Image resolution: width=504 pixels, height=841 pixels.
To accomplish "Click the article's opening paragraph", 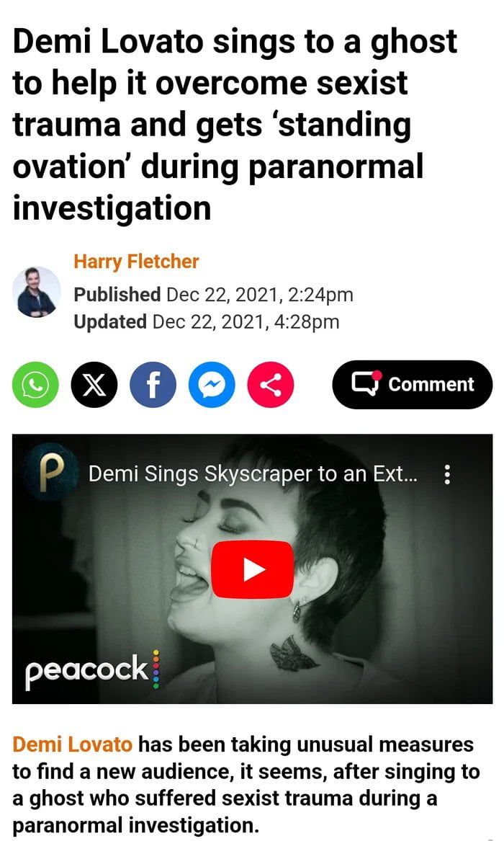I will (246, 785).
